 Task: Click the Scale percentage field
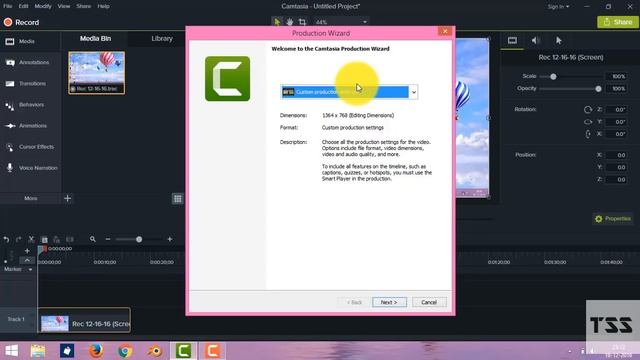point(617,77)
